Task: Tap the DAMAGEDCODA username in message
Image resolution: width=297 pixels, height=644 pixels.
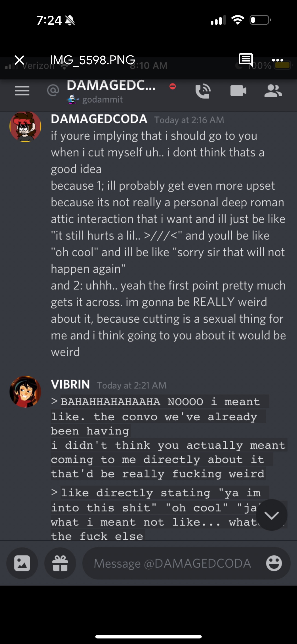Action: (99, 119)
